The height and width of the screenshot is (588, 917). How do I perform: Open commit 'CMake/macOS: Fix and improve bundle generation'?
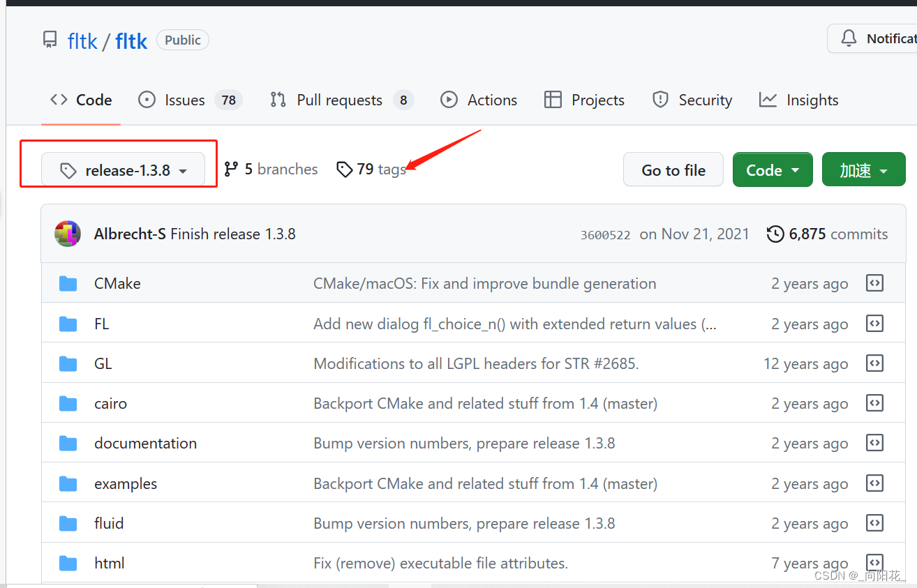tap(485, 284)
